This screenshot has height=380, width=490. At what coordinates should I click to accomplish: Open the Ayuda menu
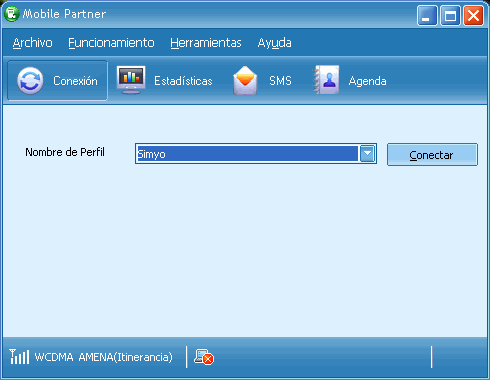(275, 43)
